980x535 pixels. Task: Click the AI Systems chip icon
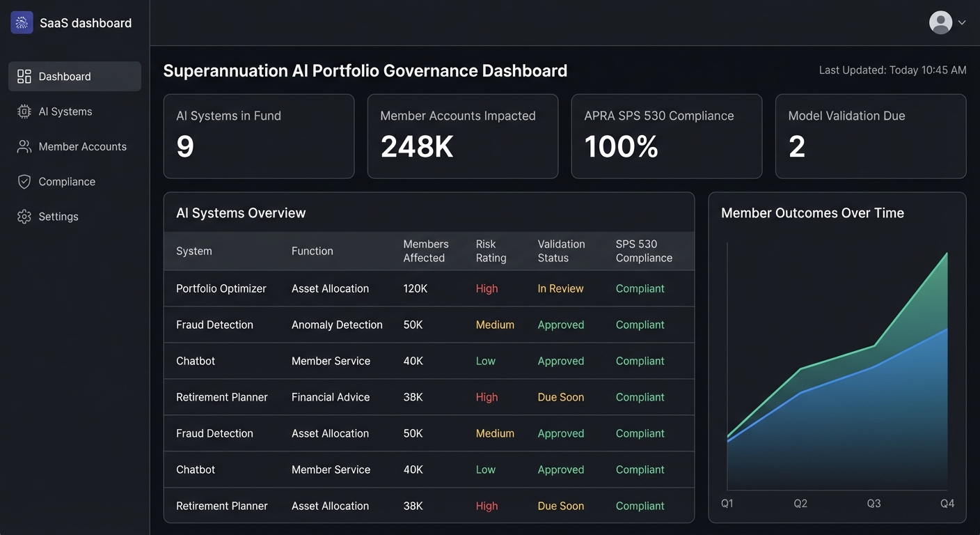(24, 111)
